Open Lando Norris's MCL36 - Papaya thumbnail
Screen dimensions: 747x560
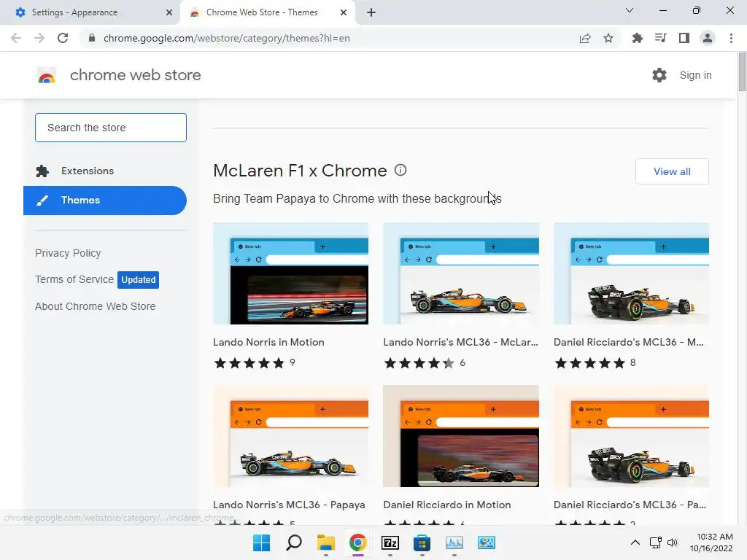tap(290, 436)
